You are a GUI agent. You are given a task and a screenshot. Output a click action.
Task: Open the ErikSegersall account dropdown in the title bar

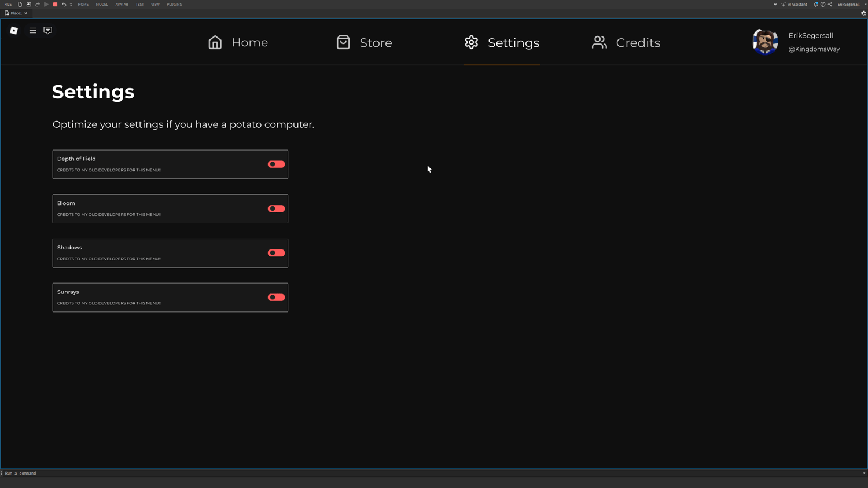[x=851, y=5]
